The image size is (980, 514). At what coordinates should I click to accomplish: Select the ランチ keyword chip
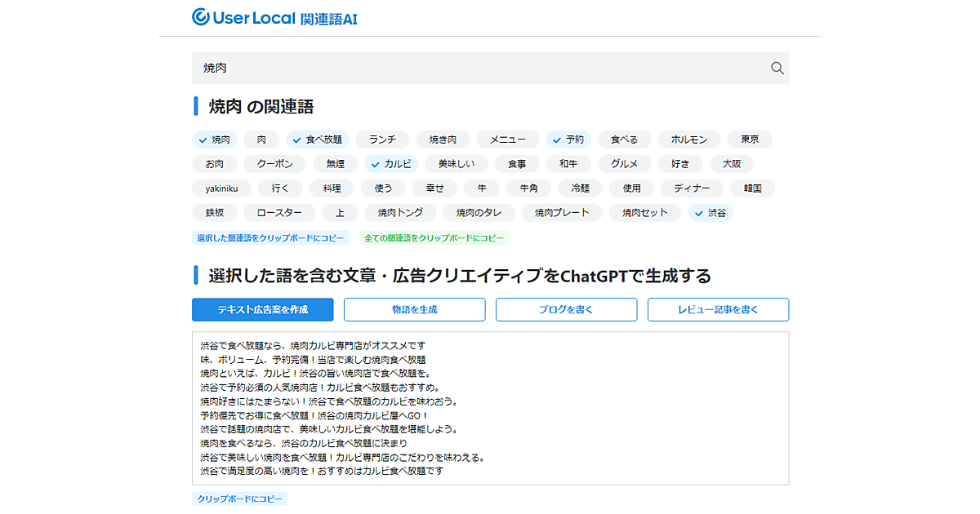(381, 140)
